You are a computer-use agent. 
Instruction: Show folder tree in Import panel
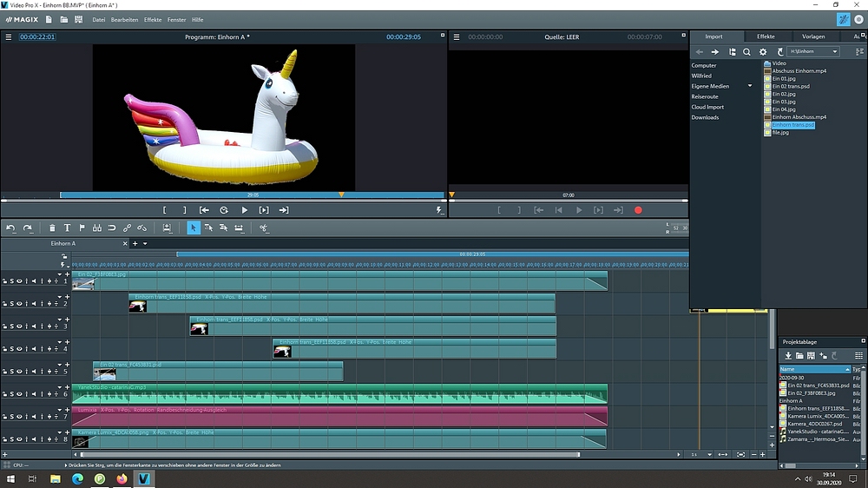(x=732, y=51)
